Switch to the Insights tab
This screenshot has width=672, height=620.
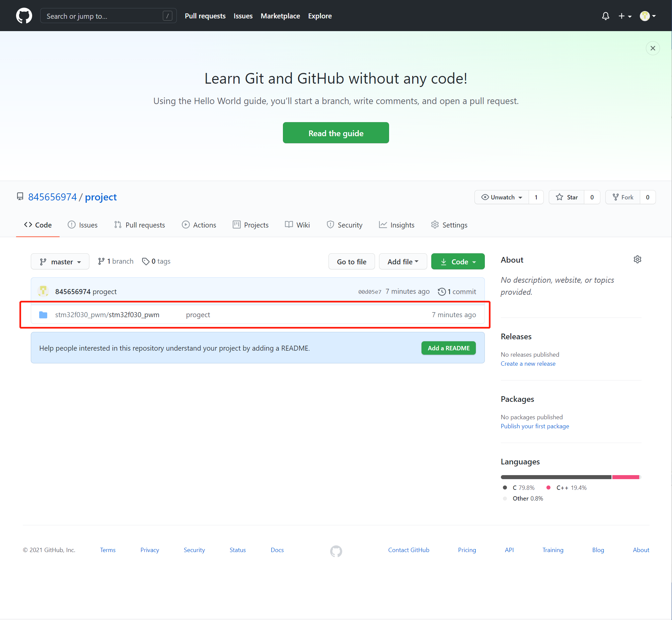click(x=396, y=225)
